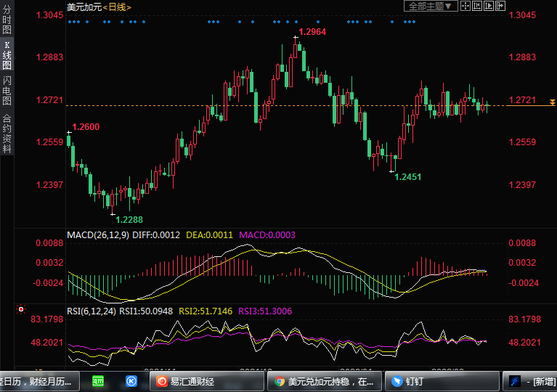Open the blue K app icon in taskbar

click(x=131, y=380)
